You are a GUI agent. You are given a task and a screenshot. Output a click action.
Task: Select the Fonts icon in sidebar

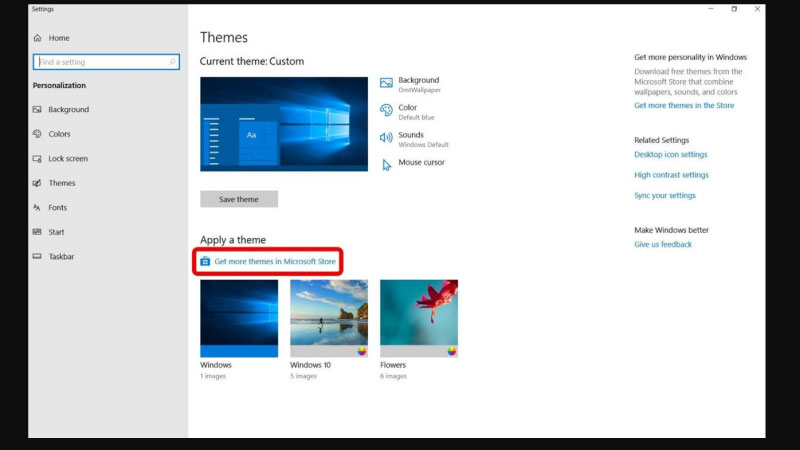(x=37, y=208)
